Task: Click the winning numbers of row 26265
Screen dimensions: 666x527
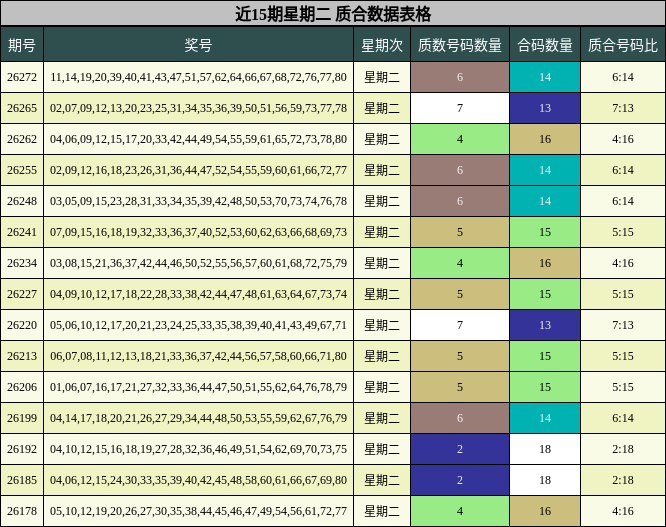Action: point(198,108)
